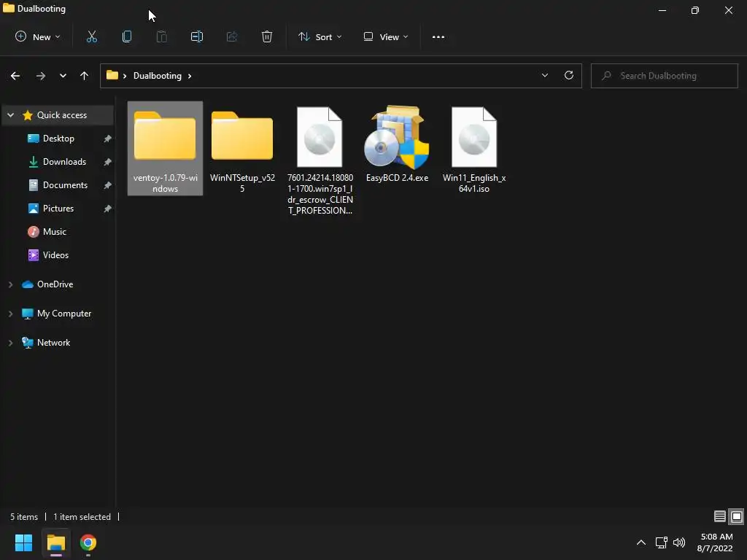Select the Win11_English_x64v1.iso file
This screenshot has height=560, width=747.
pos(474,148)
